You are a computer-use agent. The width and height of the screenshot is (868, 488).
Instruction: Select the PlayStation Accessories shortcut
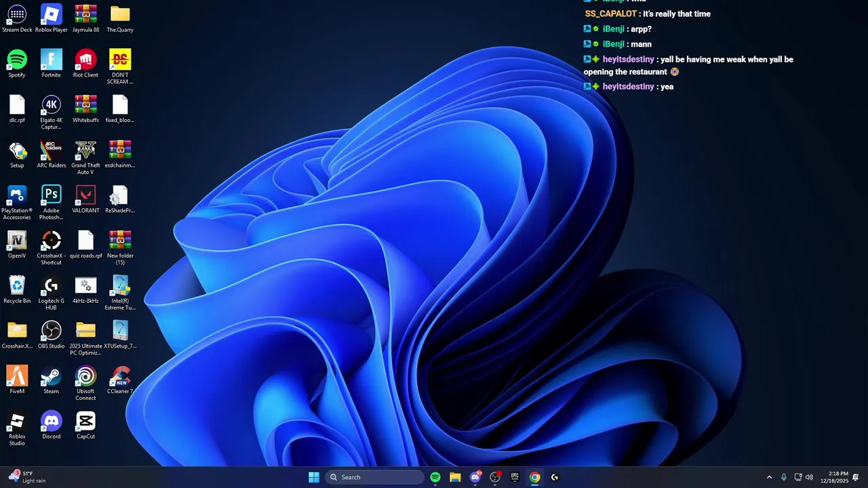click(x=17, y=203)
